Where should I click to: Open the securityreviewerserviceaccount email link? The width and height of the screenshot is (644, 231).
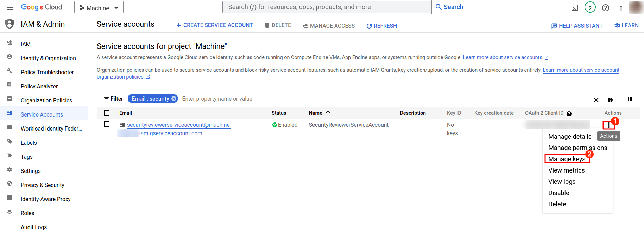tap(175, 129)
